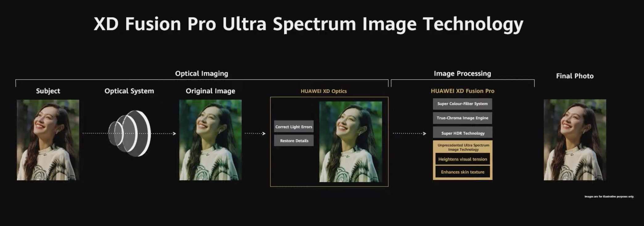Select the Optical Imaging heading
The height and width of the screenshot is (226, 644).
coord(202,73)
